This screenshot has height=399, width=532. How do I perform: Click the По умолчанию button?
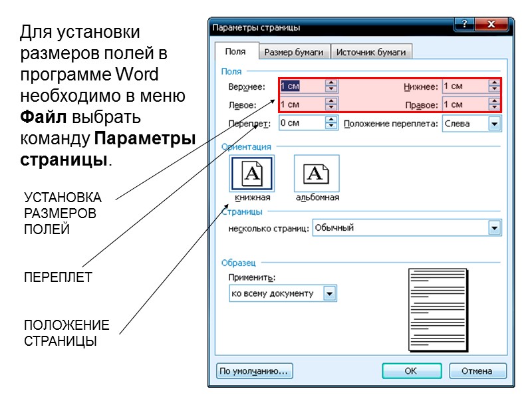tap(255, 371)
